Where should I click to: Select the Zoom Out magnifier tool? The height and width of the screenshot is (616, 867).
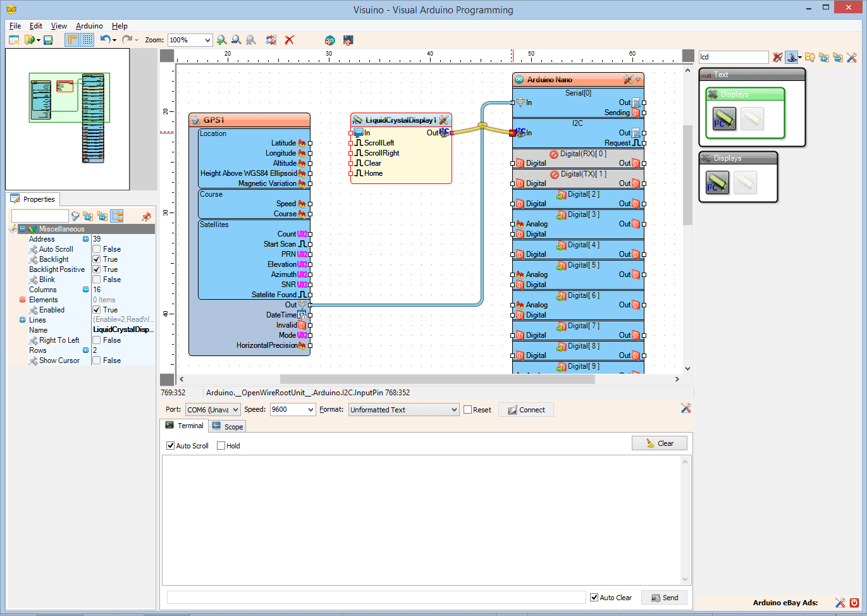236,40
